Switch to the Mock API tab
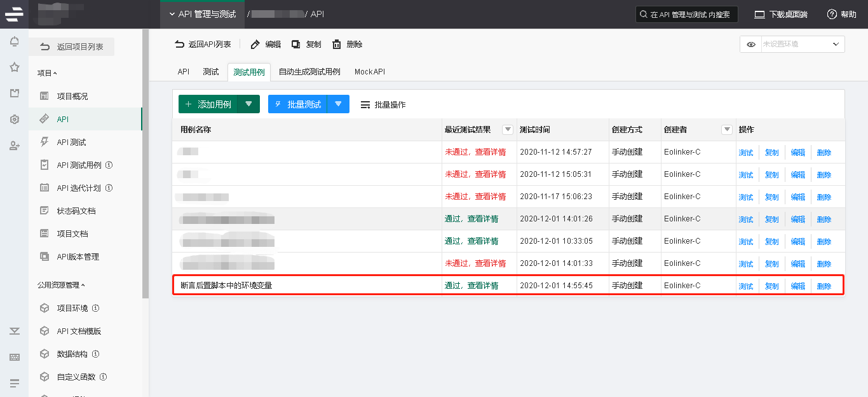This screenshot has width=868, height=397. pyautogui.click(x=369, y=72)
